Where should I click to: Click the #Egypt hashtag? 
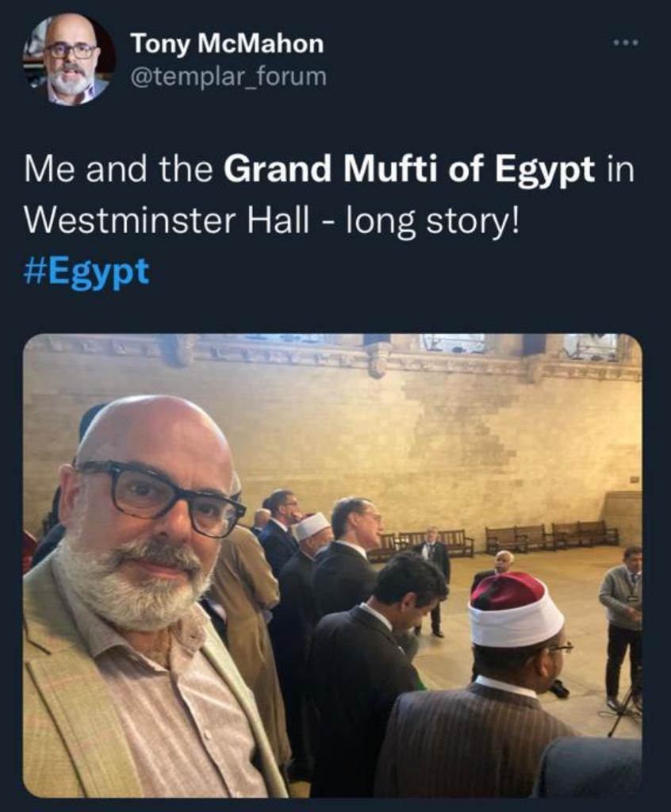(x=86, y=272)
